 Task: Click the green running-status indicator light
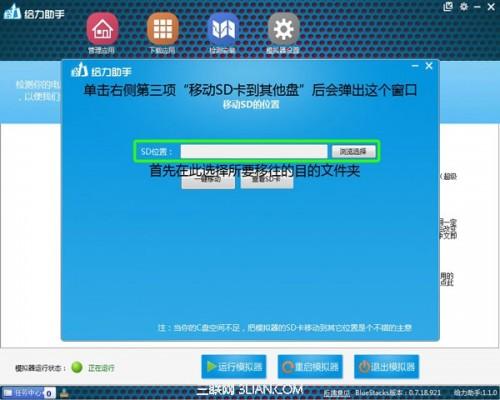[x=77, y=367]
